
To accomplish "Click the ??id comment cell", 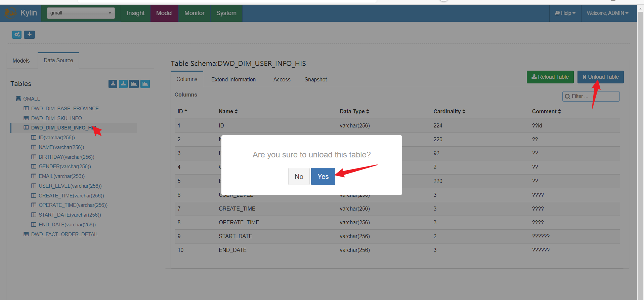I will (x=537, y=125).
